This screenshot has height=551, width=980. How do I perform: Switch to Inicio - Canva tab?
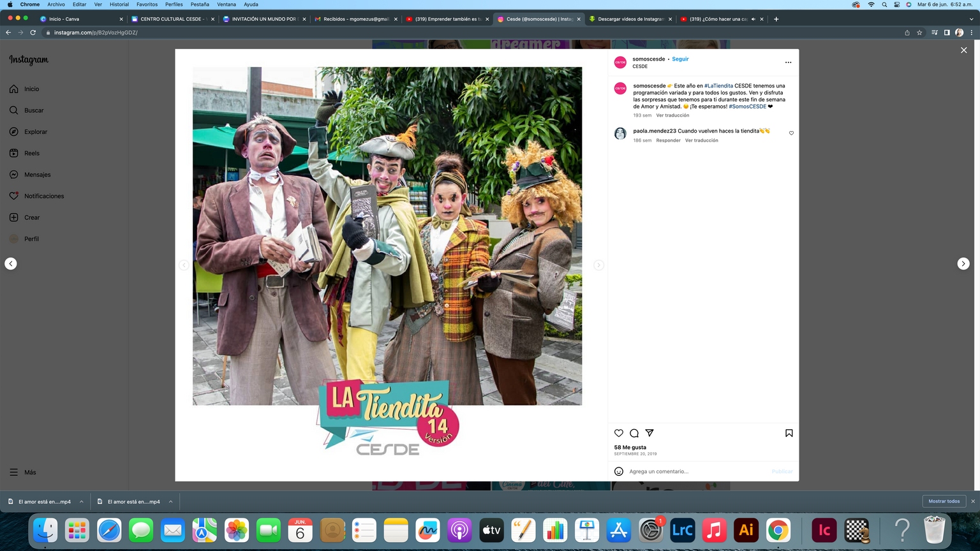(81, 19)
